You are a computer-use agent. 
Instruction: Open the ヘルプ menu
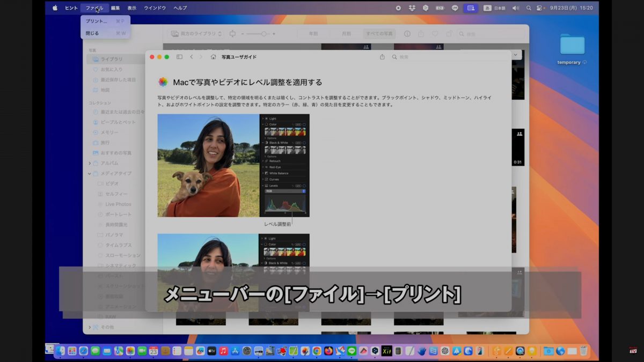click(180, 8)
